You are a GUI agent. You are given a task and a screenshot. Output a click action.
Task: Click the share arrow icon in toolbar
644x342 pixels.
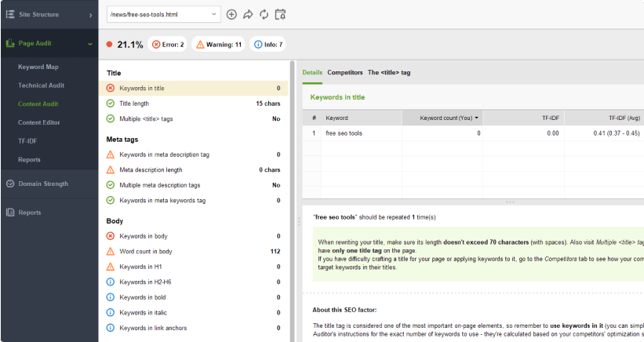tap(248, 14)
